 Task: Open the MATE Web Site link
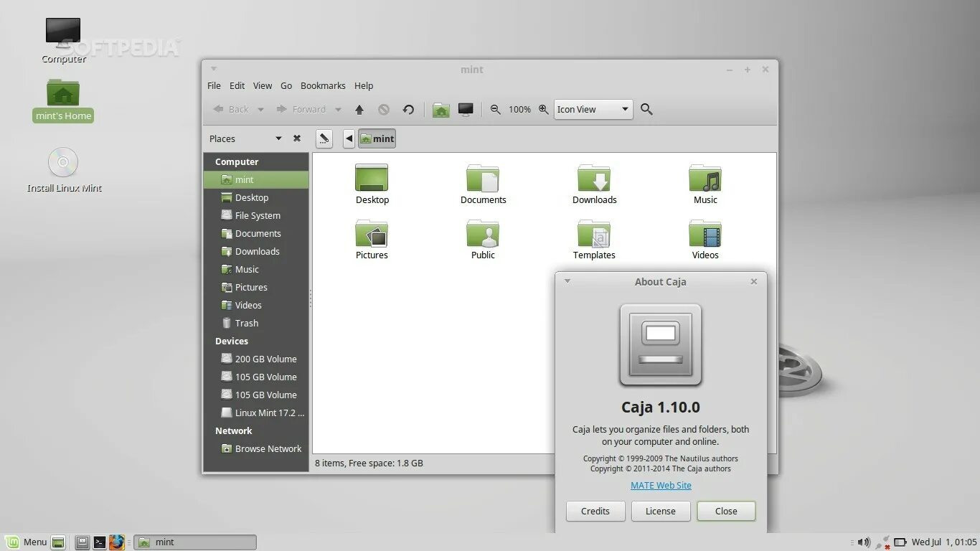click(661, 485)
